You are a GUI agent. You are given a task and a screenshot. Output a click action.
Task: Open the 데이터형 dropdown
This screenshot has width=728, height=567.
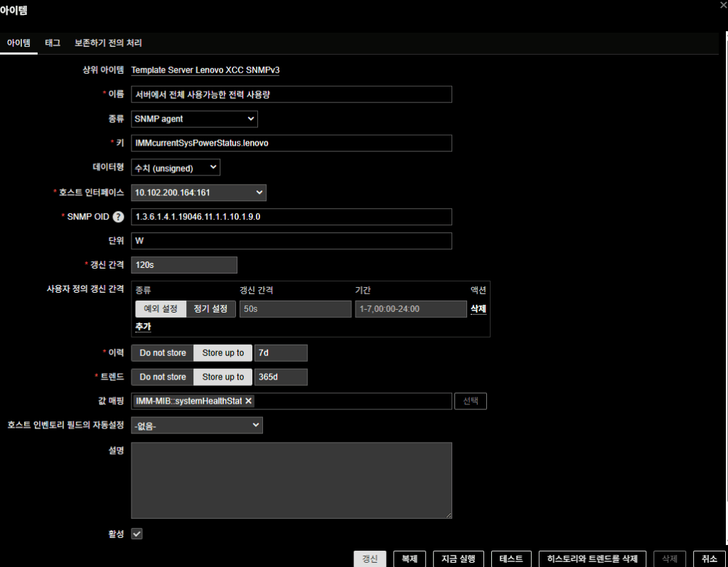(x=176, y=167)
